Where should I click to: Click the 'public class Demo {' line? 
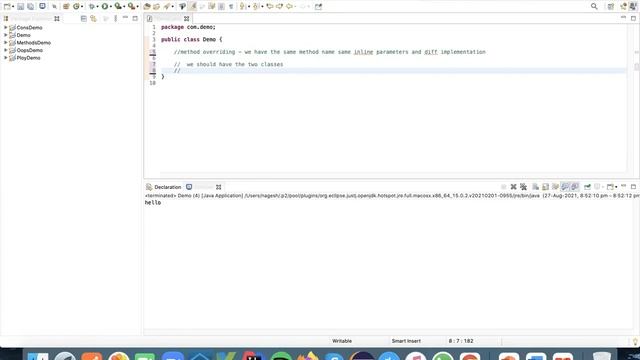click(191, 40)
